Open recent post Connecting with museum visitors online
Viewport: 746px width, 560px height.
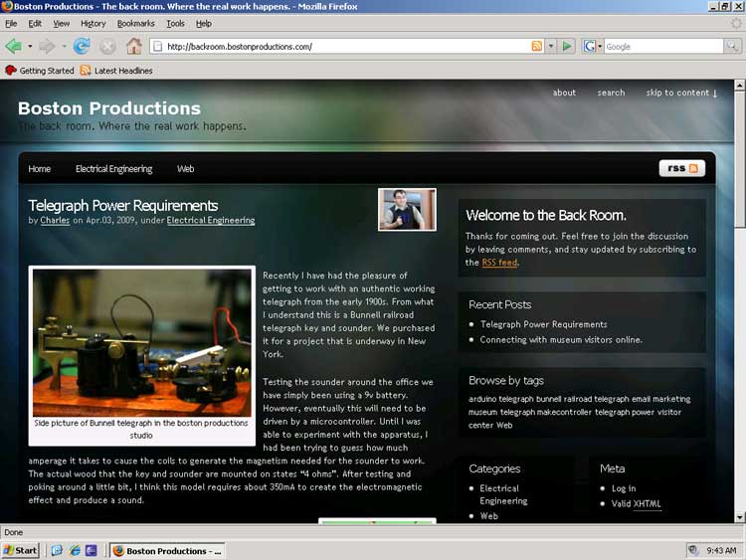[561, 340]
